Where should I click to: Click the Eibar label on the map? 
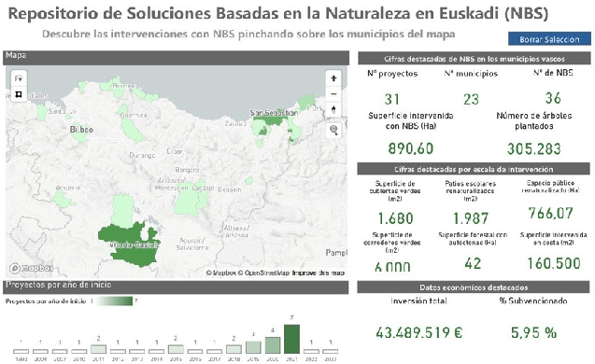175,151
